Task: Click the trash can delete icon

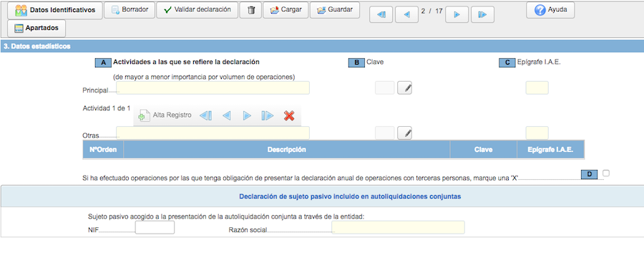Action: pos(251,10)
